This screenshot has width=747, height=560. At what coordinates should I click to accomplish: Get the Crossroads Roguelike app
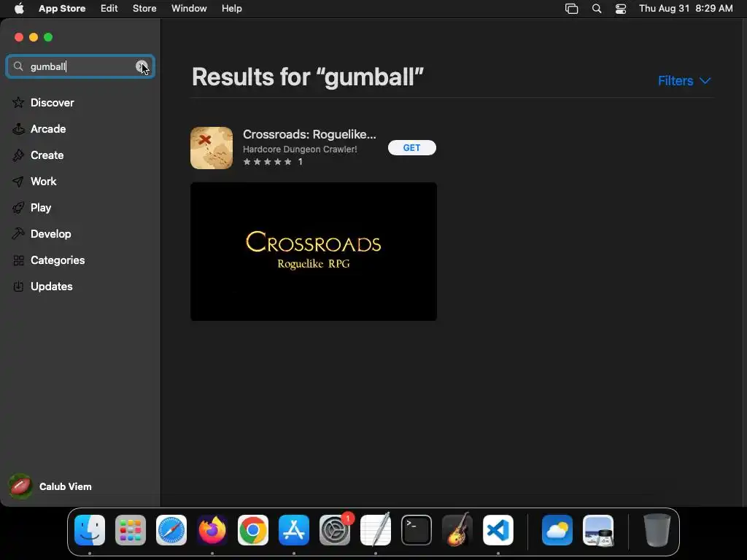click(411, 147)
